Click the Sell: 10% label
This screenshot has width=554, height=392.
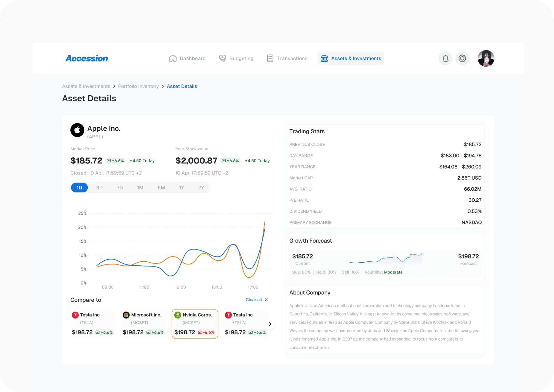click(350, 272)
